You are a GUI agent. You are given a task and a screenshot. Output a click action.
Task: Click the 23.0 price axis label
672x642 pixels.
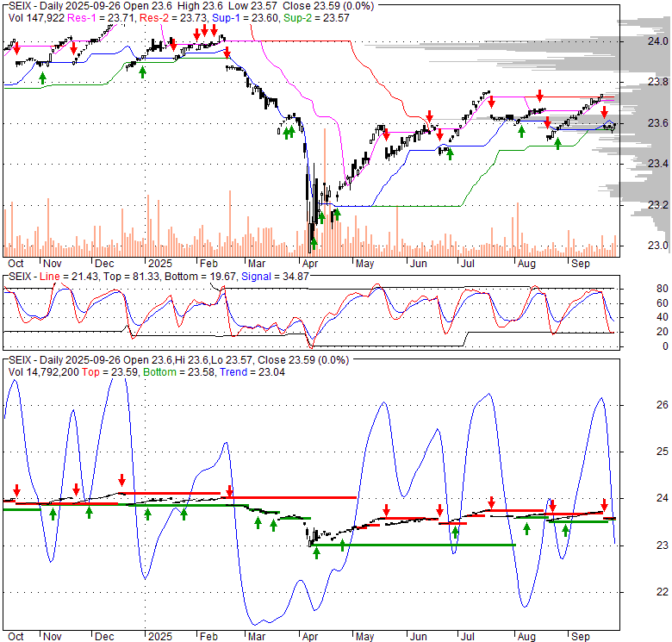[x=657, y=246]
